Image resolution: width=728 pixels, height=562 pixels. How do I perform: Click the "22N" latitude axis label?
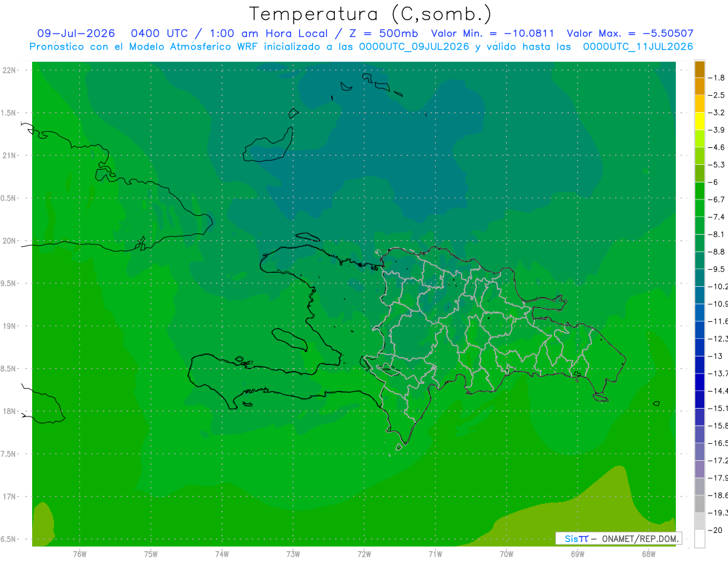(10, 70)
